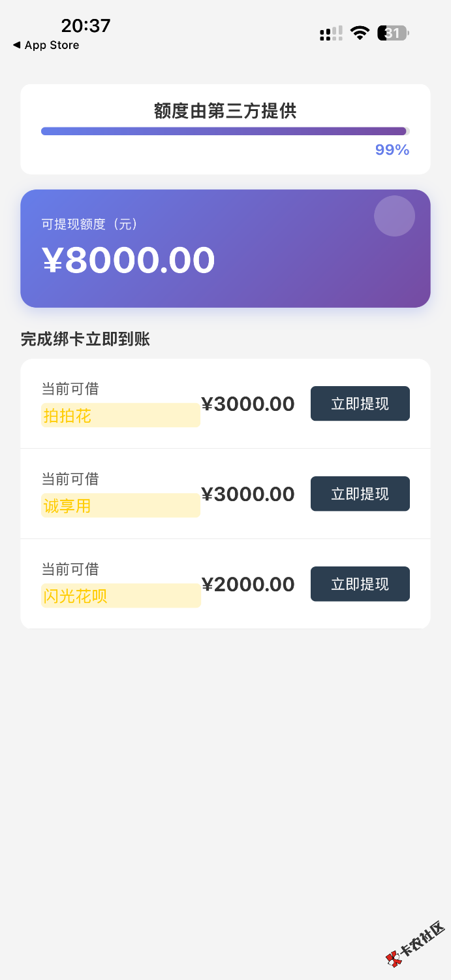Tap the 99% progress label
The height and width of the screenshot is (980, 451).
(392, 150)
